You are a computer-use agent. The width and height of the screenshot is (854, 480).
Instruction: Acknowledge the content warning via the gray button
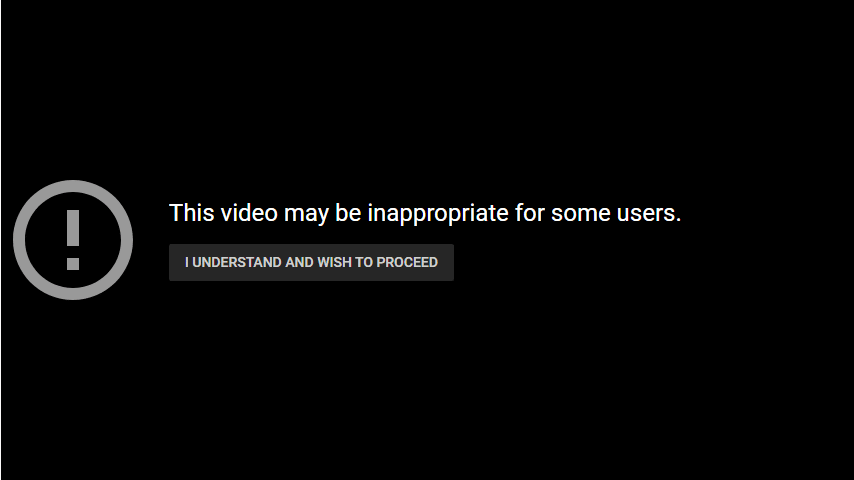(311, 263)
